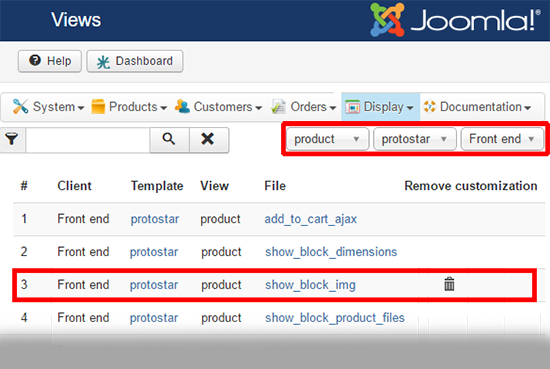The image size is (550, 369).
Task: Open the protostar template dropdown
Action: pos(415,139)
